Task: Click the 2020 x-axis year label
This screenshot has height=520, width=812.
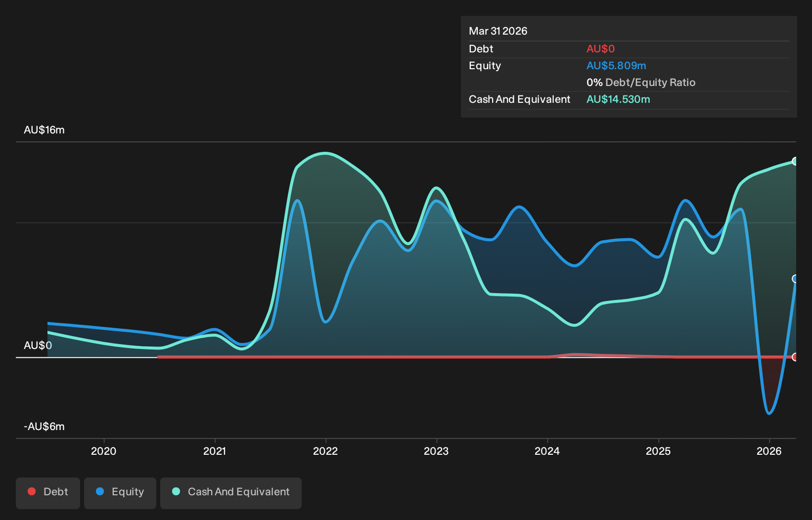Action: pyautogui.click(x=104, y=451)
